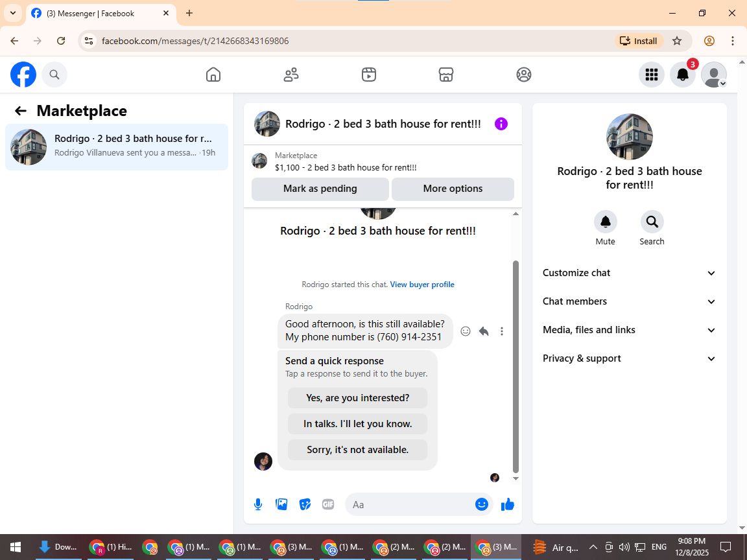The width and height of the screenshot is (747, 560).
Task: Open the tab search dropdown arrow
Action: click(13, 14)
